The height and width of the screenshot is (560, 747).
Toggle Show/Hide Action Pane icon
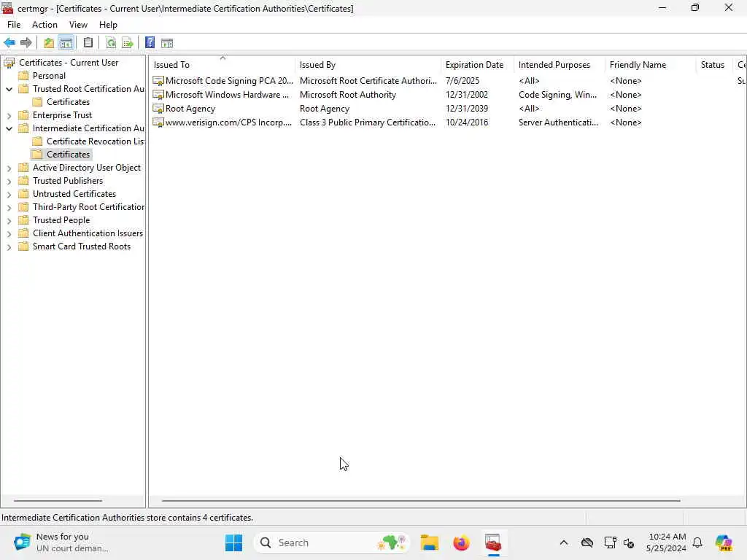[167, 43]
